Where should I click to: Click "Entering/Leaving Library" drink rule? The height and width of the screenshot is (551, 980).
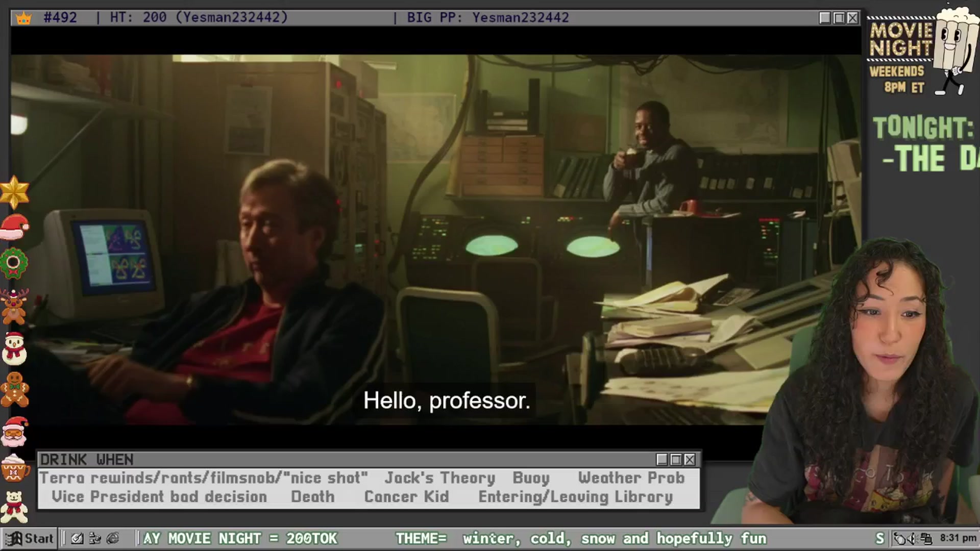(x=575, y=497)
